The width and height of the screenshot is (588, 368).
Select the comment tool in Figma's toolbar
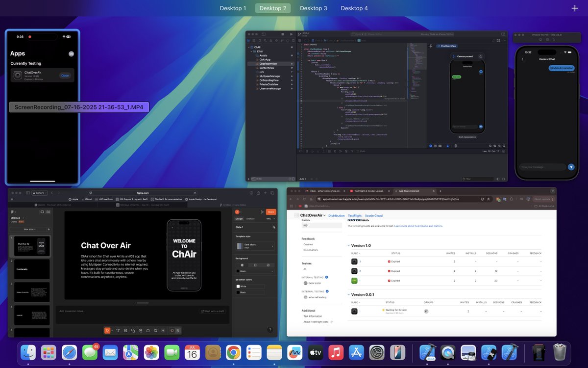click(x=147, y=330)
